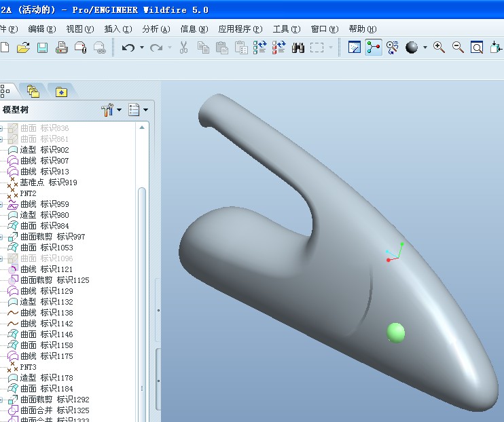Click the Print icon

[61, 47]
